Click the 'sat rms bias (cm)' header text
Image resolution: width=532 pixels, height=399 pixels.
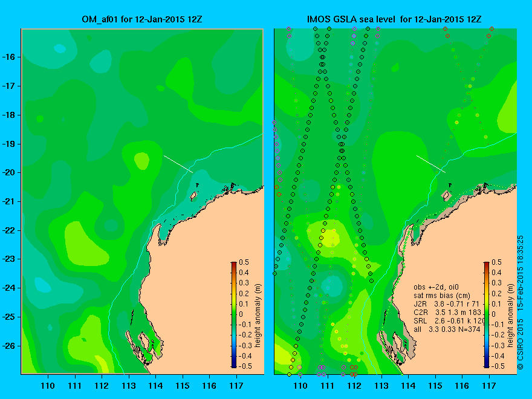coord(442,296)
